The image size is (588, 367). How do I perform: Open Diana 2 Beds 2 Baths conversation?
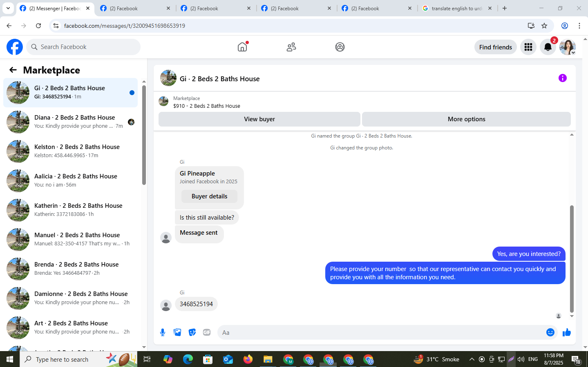pyautogui.click(x=70, y=122)
